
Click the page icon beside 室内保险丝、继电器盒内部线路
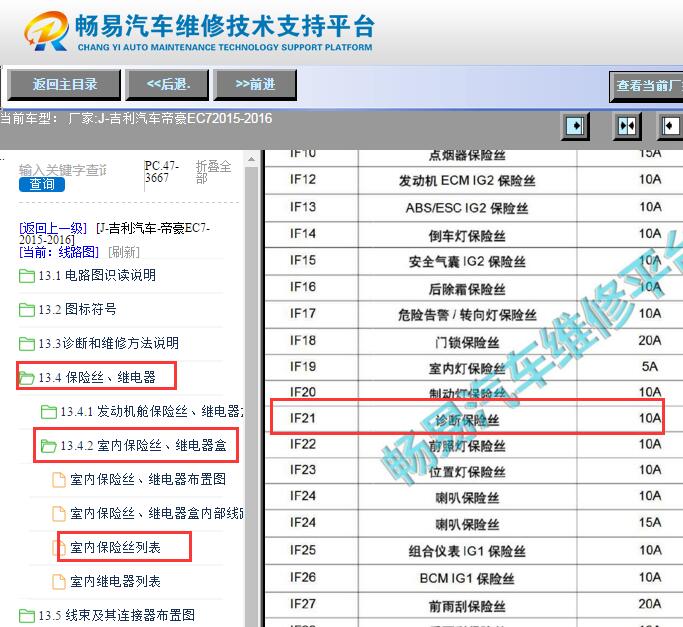point(59,514)
